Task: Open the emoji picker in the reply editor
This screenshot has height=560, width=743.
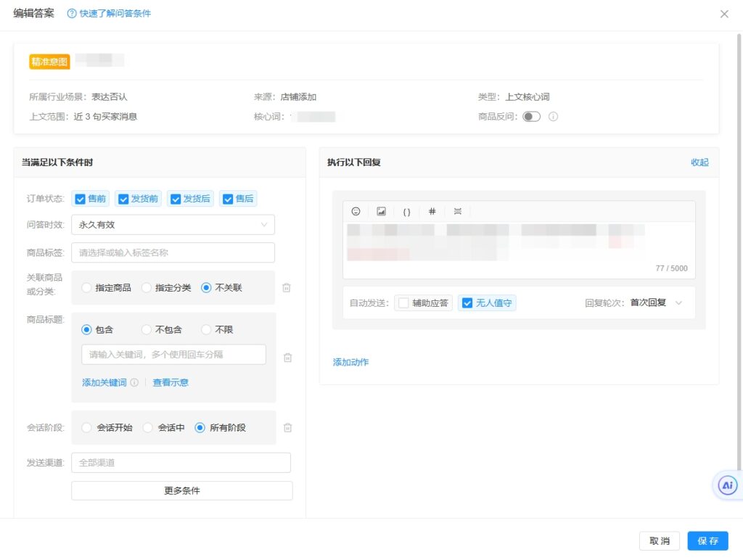Action: click(x=356, y=211)
